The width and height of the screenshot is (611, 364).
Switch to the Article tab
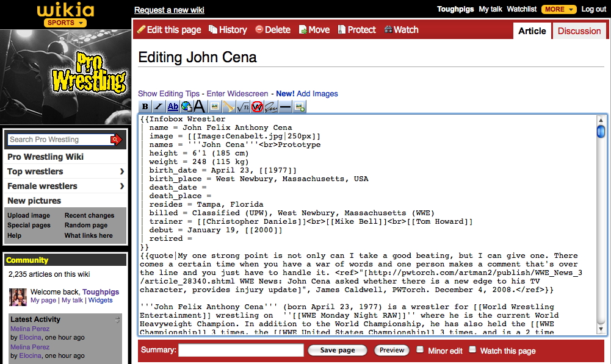[532, 31]
